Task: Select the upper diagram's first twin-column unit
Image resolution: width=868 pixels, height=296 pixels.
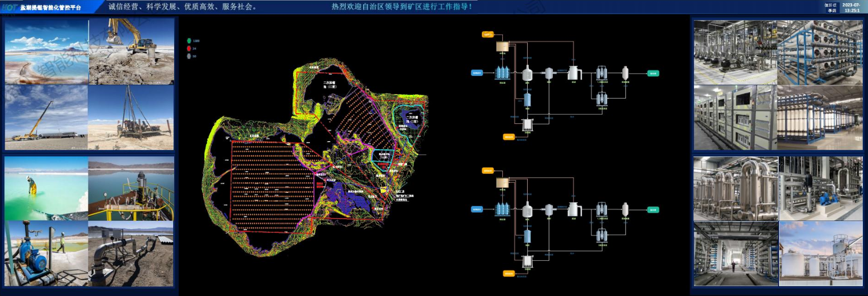Action: [x=602, y=73]
